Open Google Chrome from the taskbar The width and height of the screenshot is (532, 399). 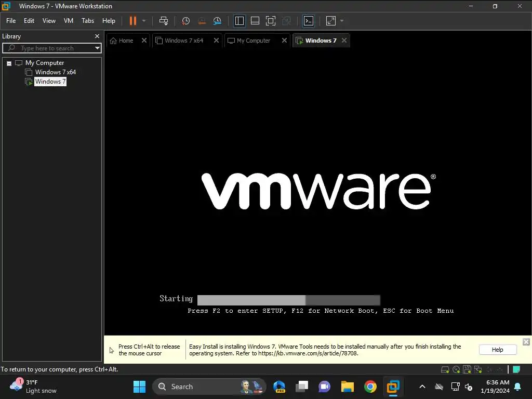pyautogui.click(x=370, y=387)
